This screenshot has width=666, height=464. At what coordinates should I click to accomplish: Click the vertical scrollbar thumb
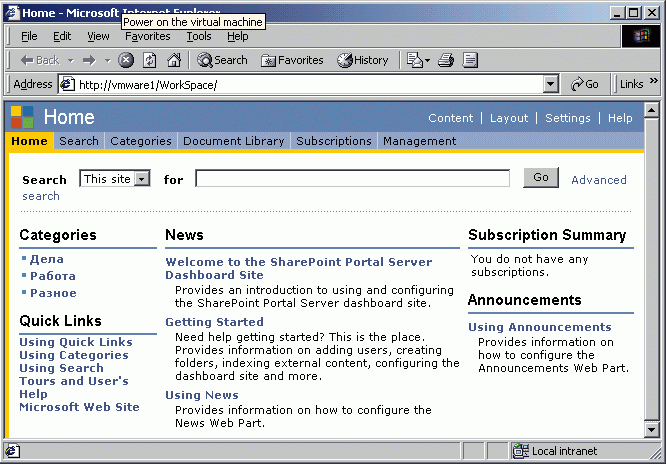pyautogui.click(x=652, y=269)
